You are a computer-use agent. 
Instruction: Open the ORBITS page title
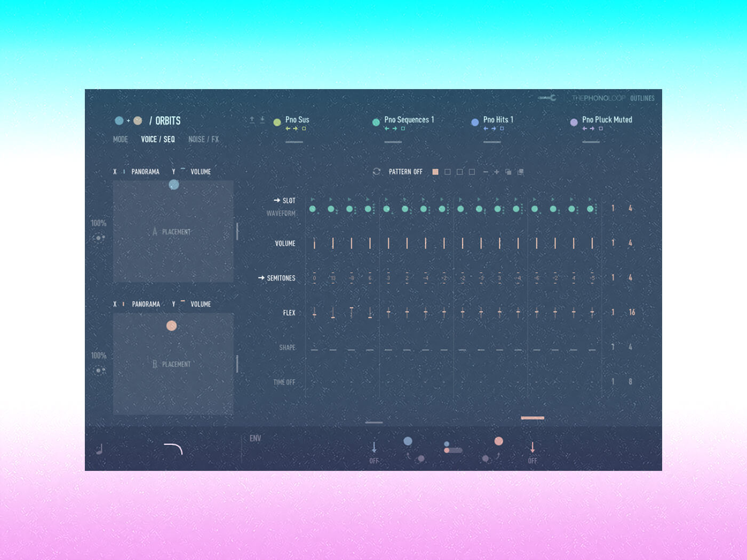point(165,121)
